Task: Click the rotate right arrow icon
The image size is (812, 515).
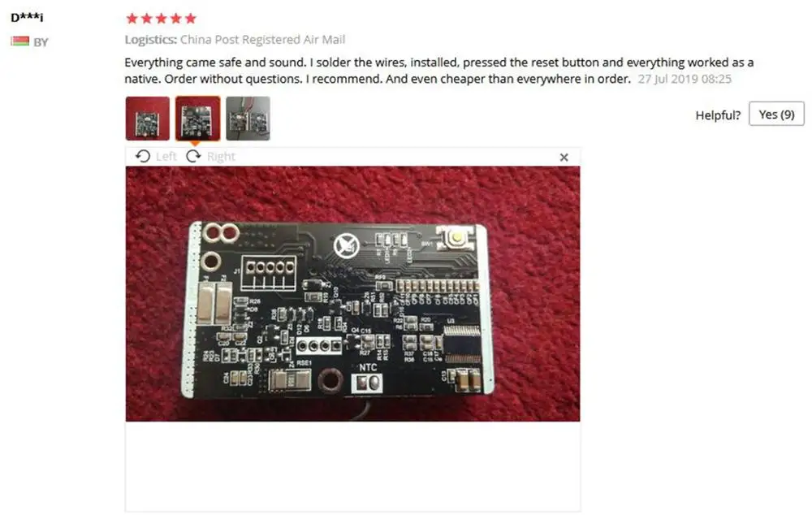Action: pyautogui.click(x=193, y=156)
